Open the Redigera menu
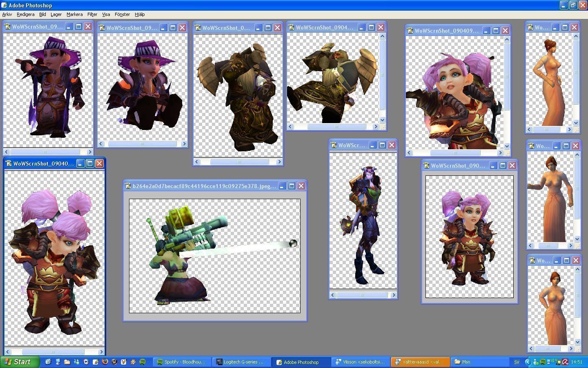Image resolution: width=588 pixels, height=368 pixels. 25,14
